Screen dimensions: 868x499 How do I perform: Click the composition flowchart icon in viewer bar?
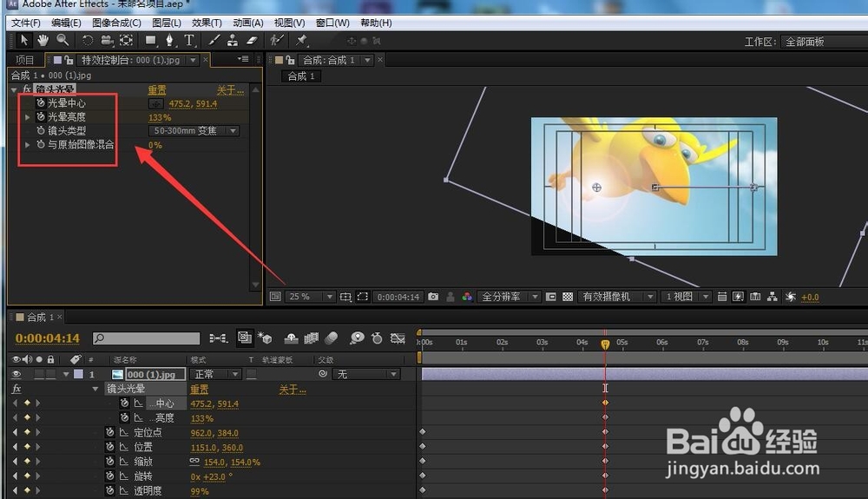tap(773, 297)
